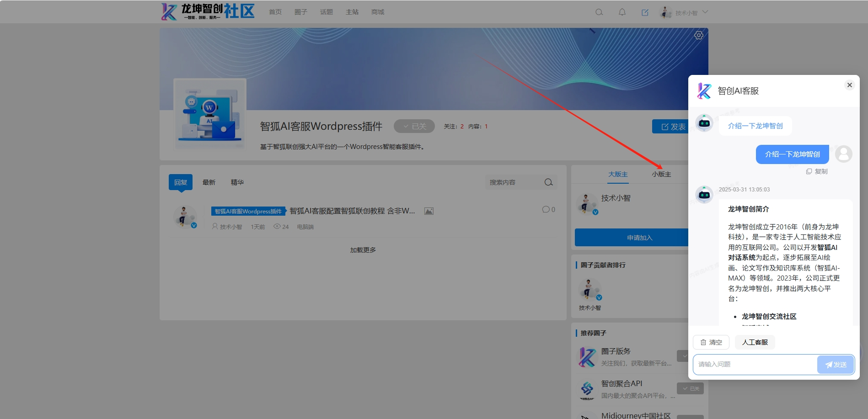Open the notifications bell icon
The height and width of the screenshot is (419, 868).
[622, 12]
